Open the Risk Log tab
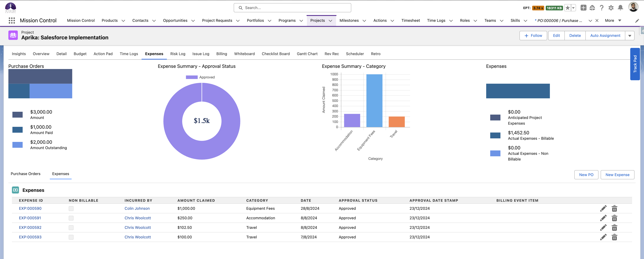This screenshot has width=644, height=259. [x=178, y=54]
